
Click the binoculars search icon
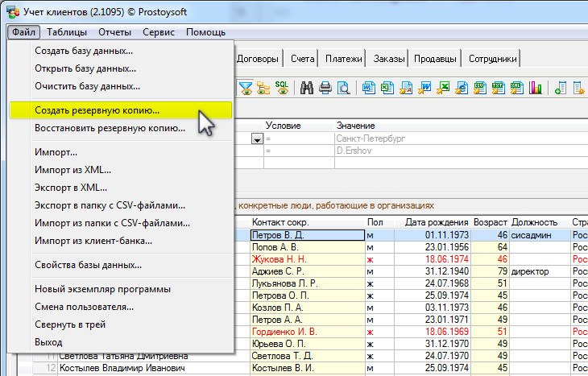pyautogui.click(x=307, y=88)
